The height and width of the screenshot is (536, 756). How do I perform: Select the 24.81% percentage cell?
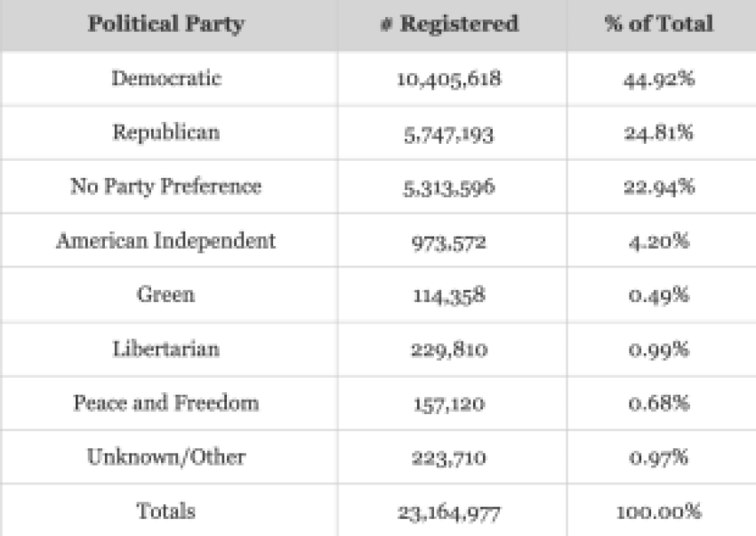point(658,132)
